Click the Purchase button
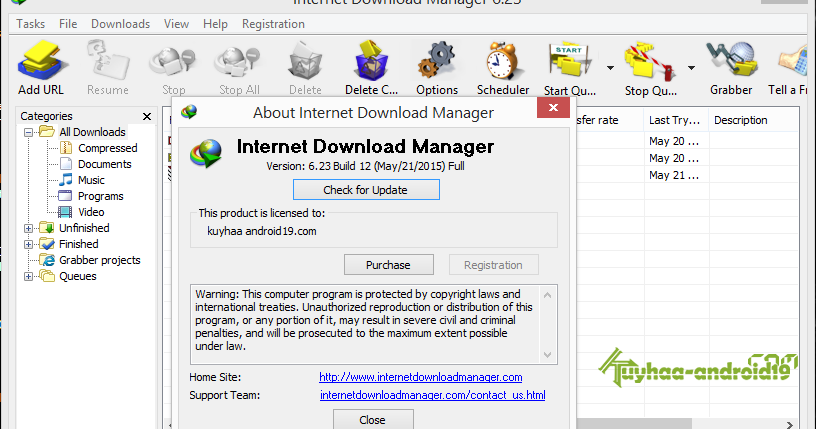Viewport: 816px width, 429px height. click(x=388, y=265)
